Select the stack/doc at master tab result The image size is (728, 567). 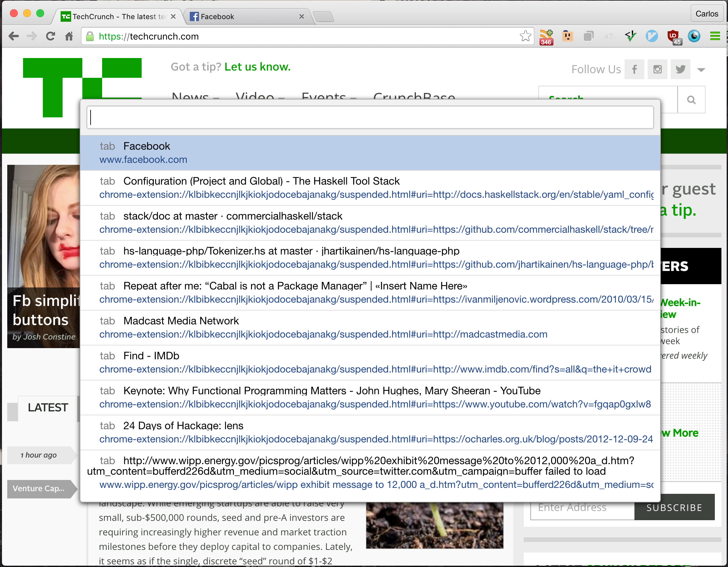370,223
